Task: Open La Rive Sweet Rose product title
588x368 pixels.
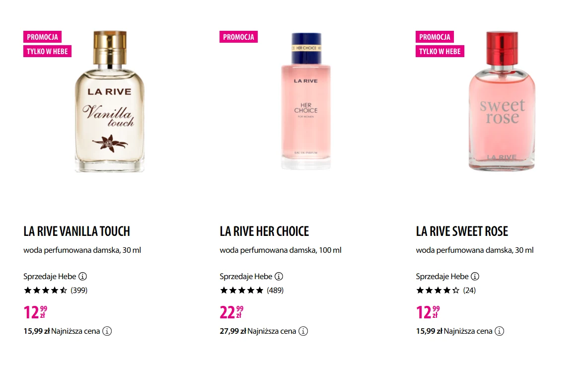Action: tap(462, 231)
